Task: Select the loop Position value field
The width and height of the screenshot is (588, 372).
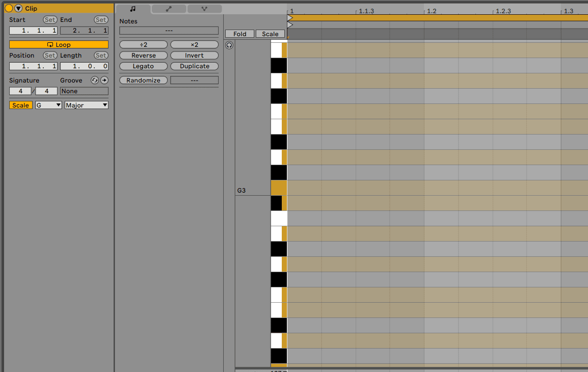Action: coord(34,66)
